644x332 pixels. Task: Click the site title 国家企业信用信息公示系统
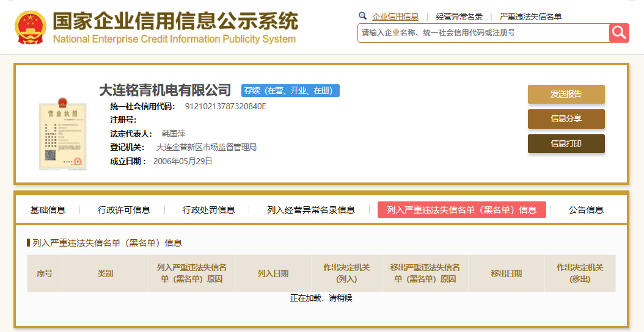[x=175, y=21]
